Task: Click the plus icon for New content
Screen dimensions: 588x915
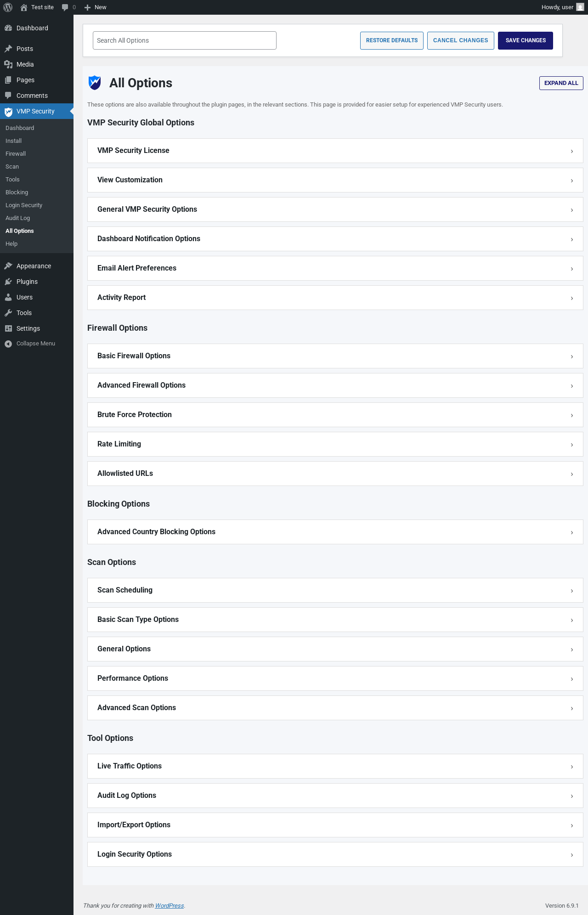Action: click(87, 7)
